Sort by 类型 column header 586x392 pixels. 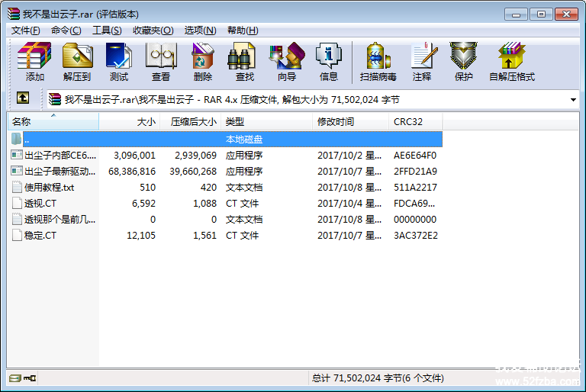coord(267,121)
